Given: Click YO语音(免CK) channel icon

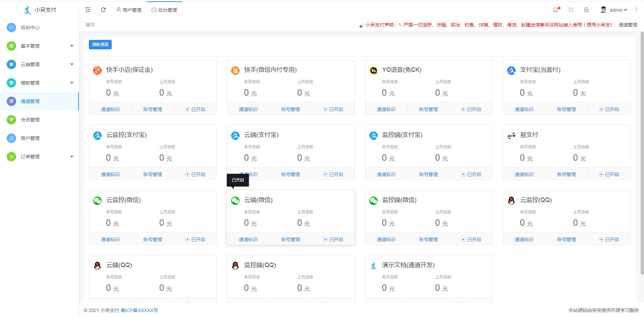Looking at the screenshot, I should tap(373, 70).
